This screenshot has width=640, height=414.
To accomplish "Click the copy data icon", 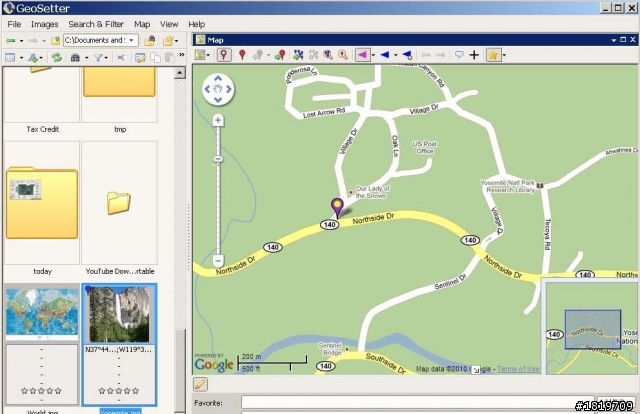I will (x=155, y=58).
